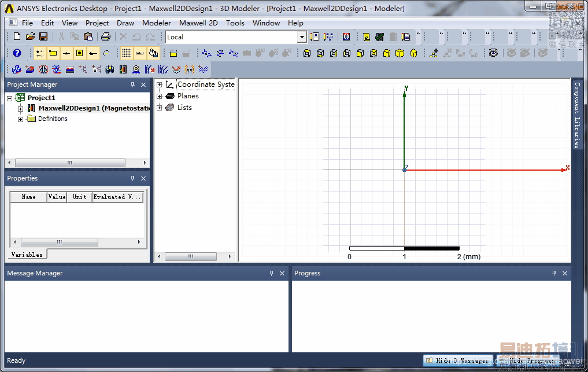Expand the Planes node

click(x=160, y=96)
